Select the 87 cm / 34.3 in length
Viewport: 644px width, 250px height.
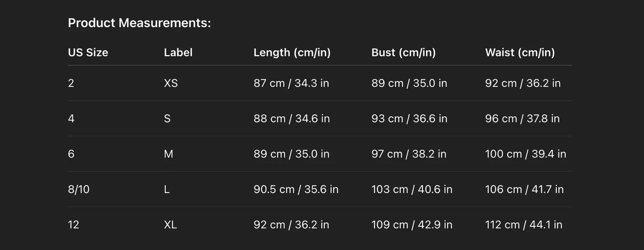(291, 83)
